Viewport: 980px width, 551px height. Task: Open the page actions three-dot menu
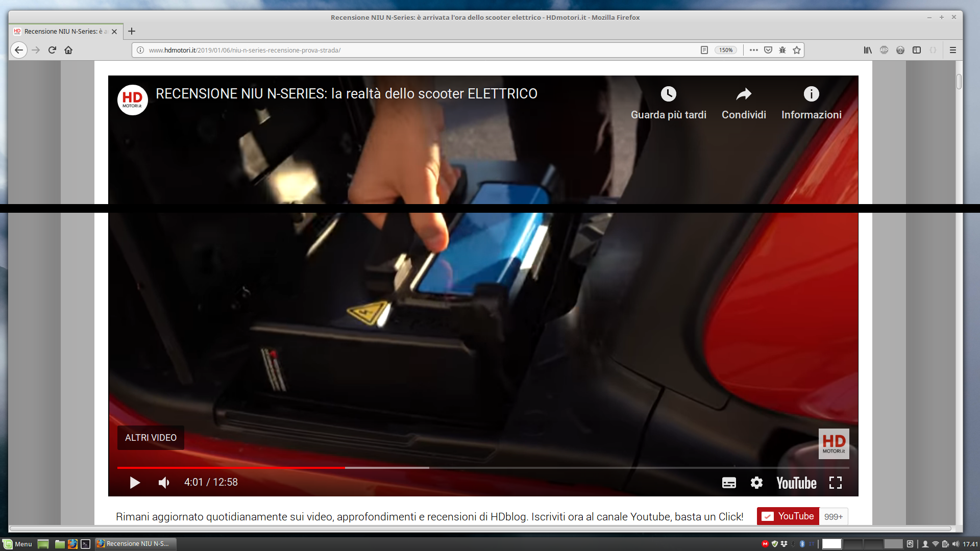click(x=754, y=50)
